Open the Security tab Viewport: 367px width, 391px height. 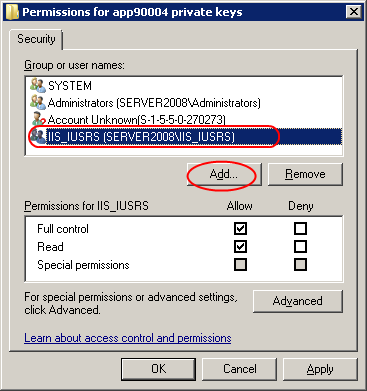coord(36,39)
